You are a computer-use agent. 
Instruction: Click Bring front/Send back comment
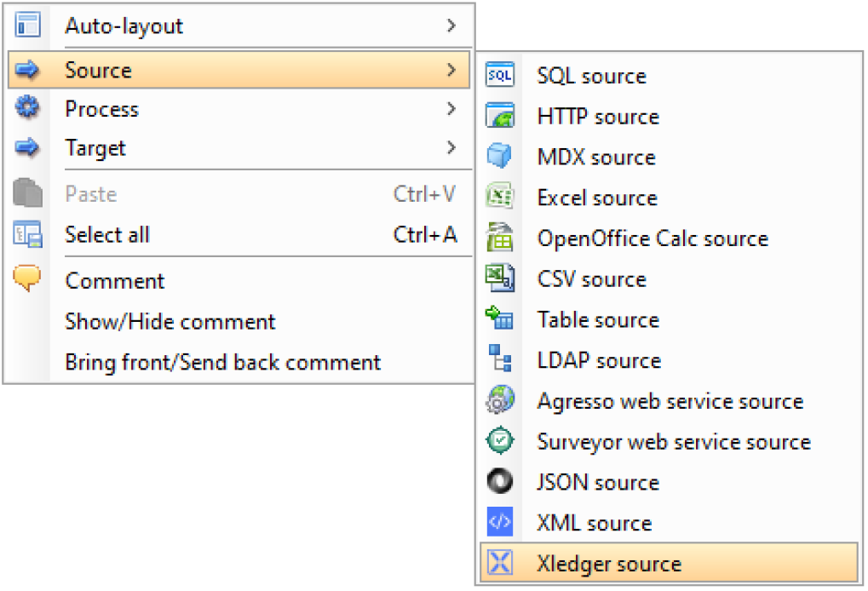(222, 363)
